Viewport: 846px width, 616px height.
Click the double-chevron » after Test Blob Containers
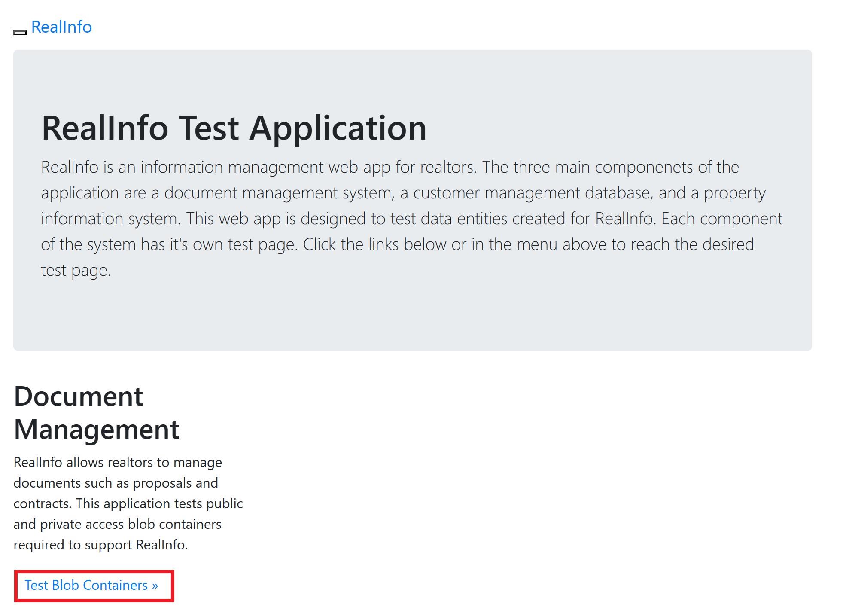click(155, 586)
